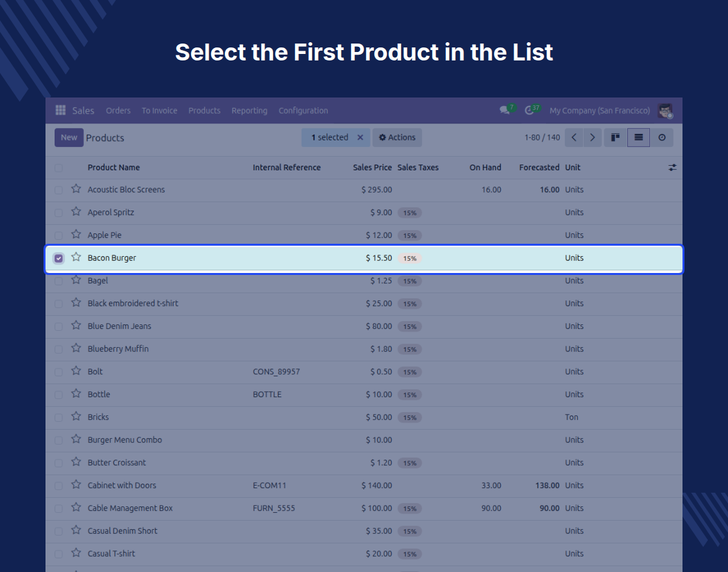Image resolution: width=728 pixels, height=572 pixels.
Task: Click the Ton unit in Bricks row
Action: tap(571, 417)
